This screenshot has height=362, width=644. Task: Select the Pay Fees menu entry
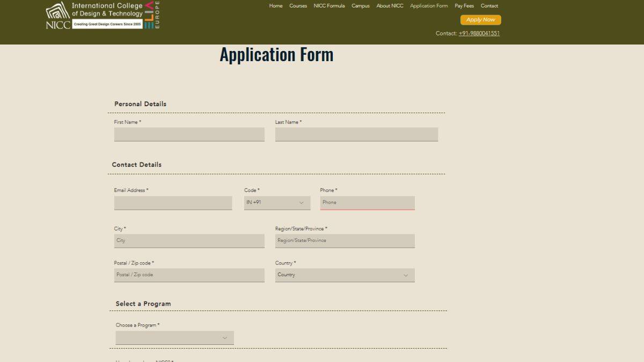(464, 6)
